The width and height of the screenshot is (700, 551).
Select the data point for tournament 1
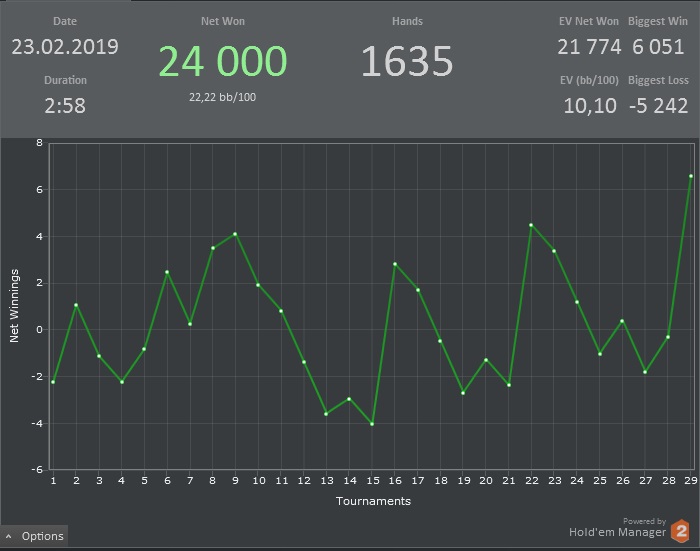pos(53,382)
